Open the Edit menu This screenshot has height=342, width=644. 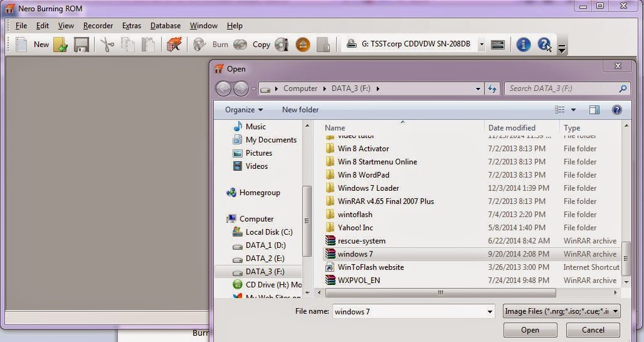tap(42, 26)
